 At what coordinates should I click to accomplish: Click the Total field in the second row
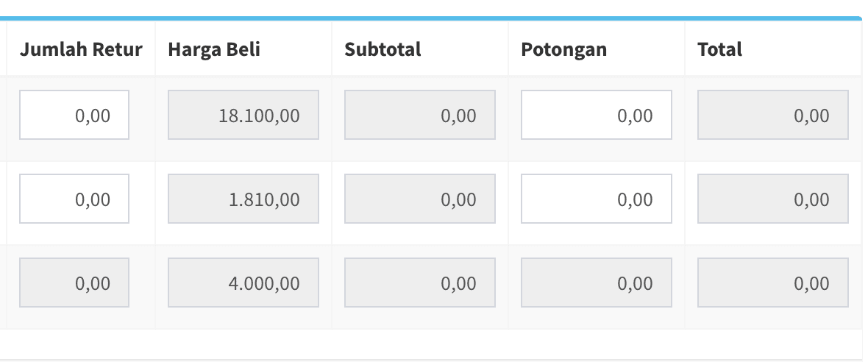tap(773, 199)
